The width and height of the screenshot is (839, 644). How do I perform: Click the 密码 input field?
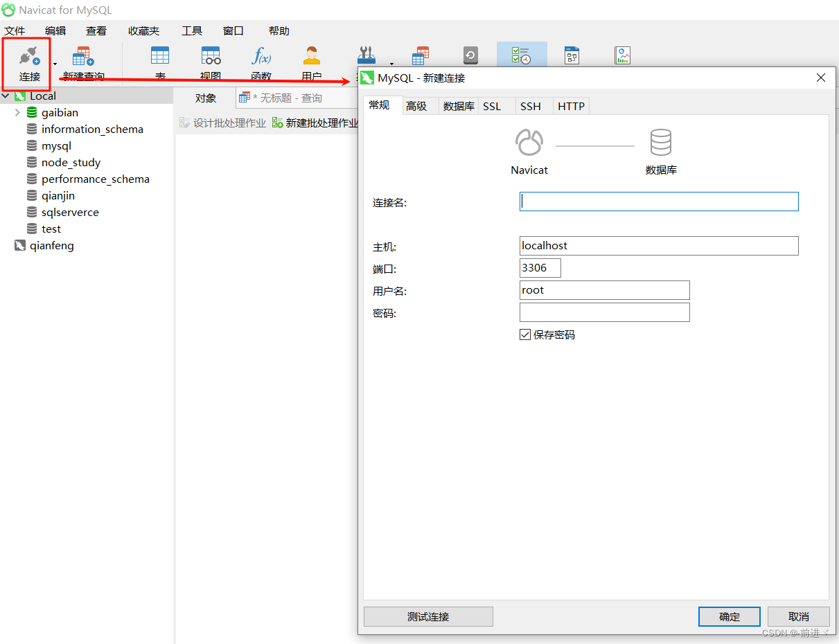click(x=605, y=312)
